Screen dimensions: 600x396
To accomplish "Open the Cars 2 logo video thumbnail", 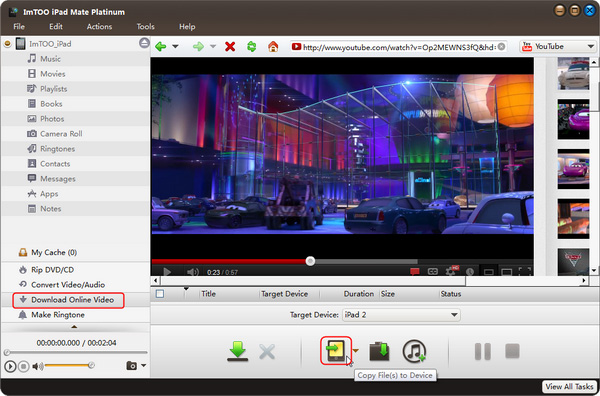I will coord(573,262).
